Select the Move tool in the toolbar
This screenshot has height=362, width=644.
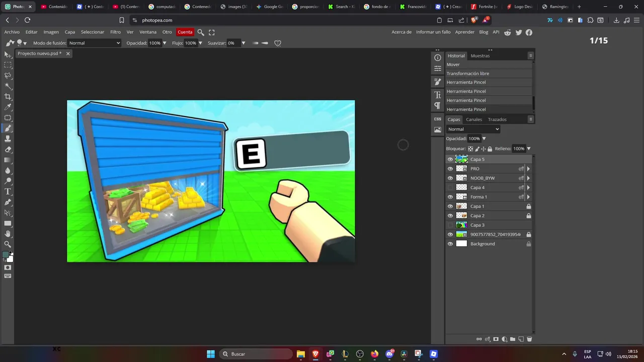tap(8, 54)
